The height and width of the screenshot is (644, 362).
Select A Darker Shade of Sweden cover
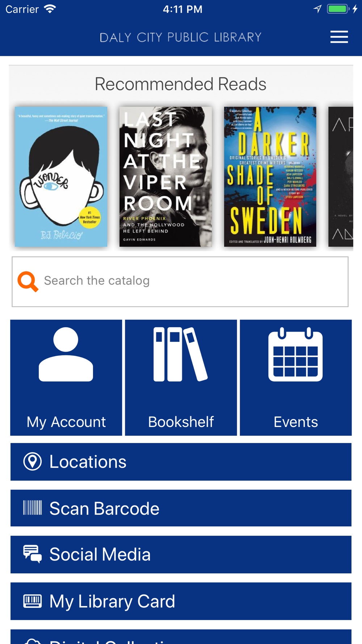pos(270,177)
